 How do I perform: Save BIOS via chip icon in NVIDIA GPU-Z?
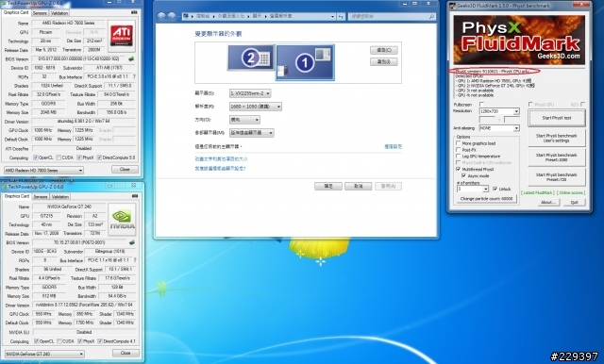[132, 242]
